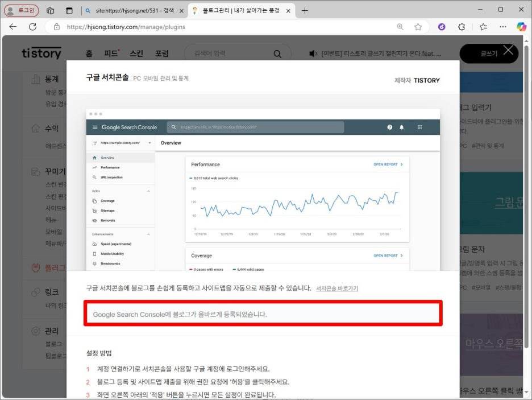Close the 블로그관리 tab

coord(288,11)
